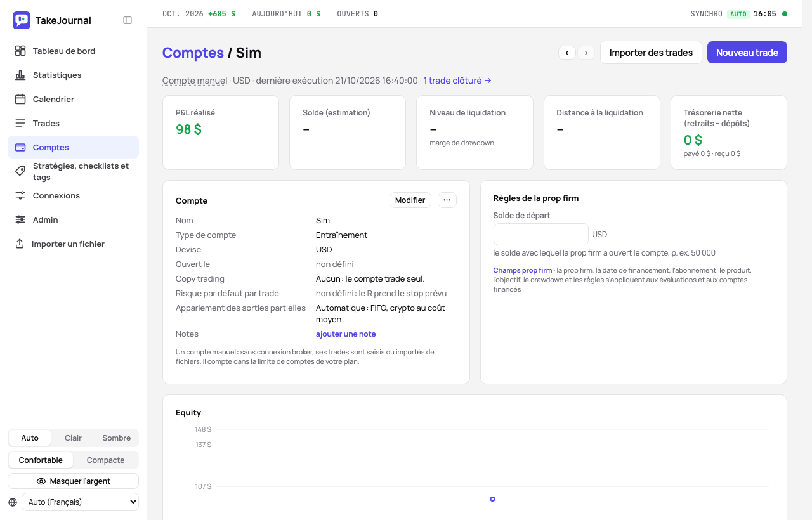Select Compacte density

coord(105,460)
